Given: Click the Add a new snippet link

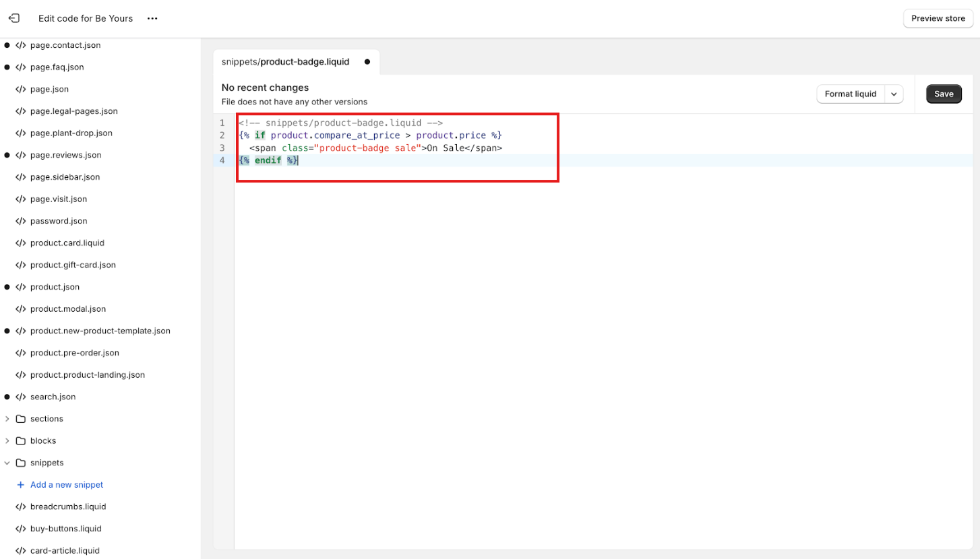Looking at the screenshot, I should [x=65, y=484].
